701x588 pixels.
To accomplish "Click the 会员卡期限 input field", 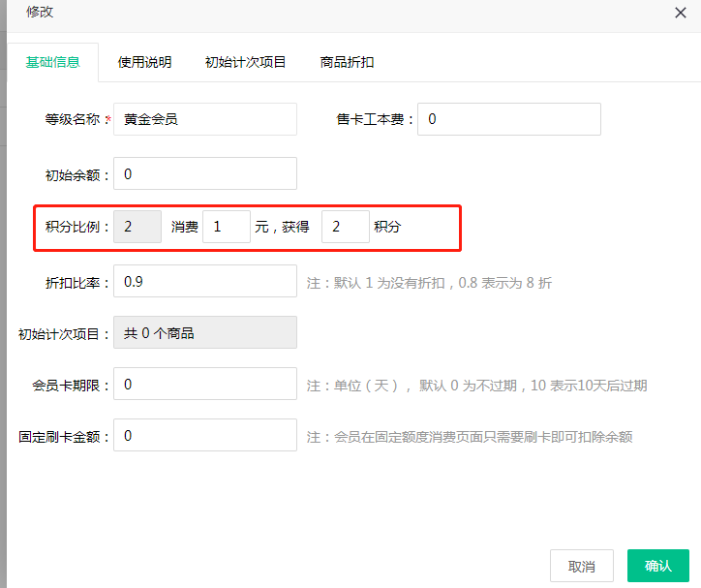I will click(x=204, y=385).
